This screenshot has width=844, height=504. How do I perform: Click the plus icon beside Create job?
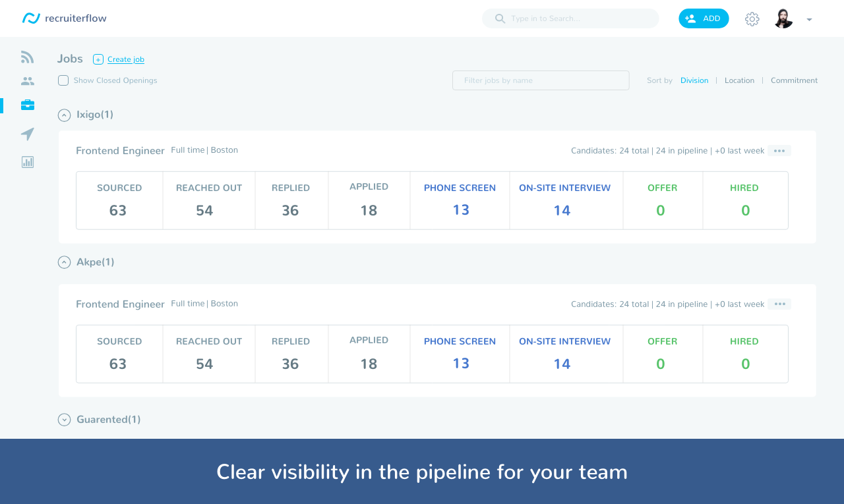click(x=98, y=59)
